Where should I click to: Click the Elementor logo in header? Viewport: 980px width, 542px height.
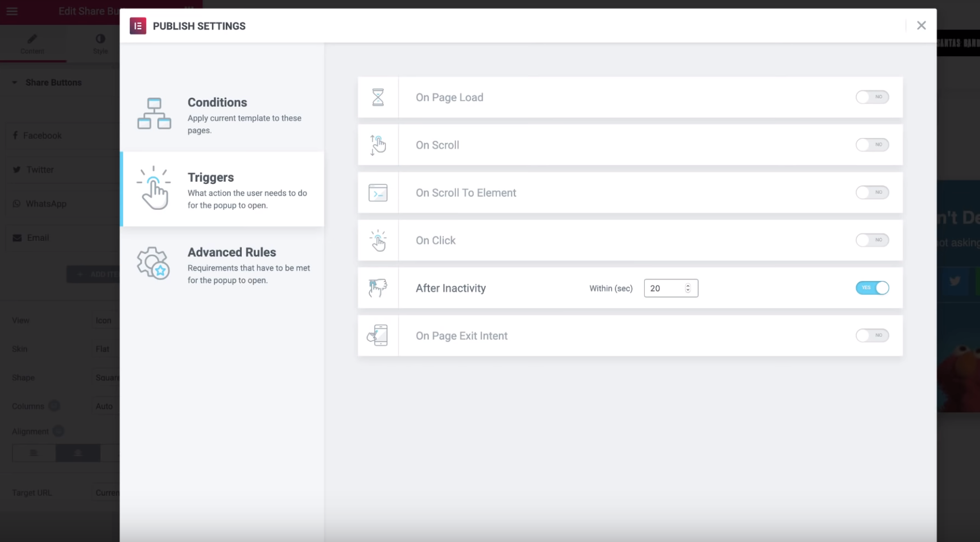click(138, 26)
